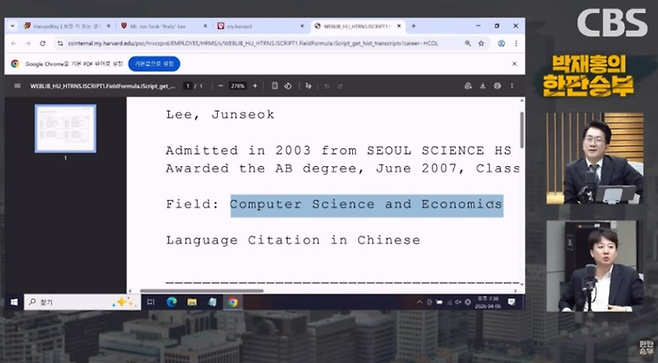Go back to the previous page
Viewport: 658px width, 363px height.
pos(14,43)
